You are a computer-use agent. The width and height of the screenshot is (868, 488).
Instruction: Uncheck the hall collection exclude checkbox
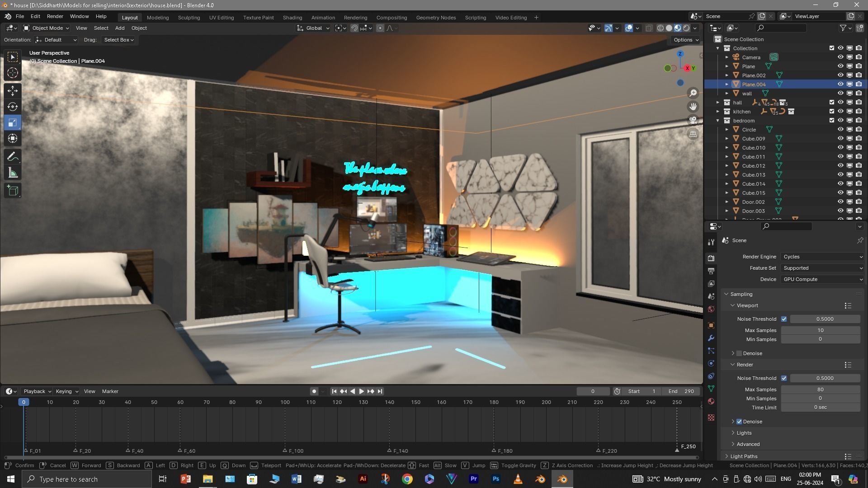831,102
